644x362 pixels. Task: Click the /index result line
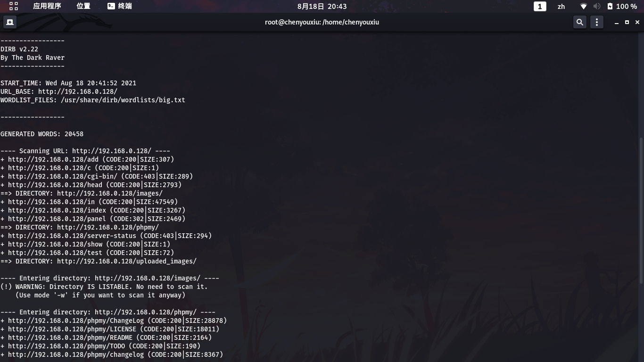pos(93,210)
